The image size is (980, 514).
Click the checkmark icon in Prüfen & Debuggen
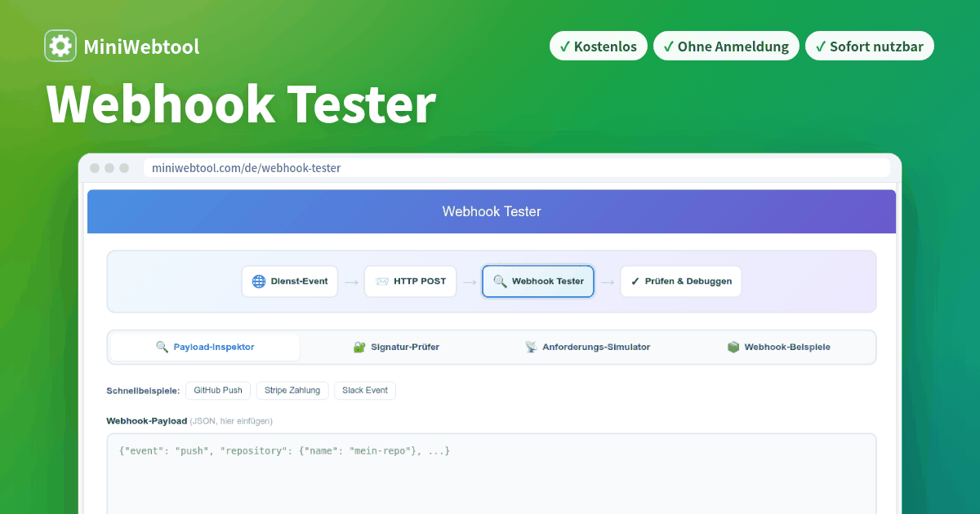635,281
